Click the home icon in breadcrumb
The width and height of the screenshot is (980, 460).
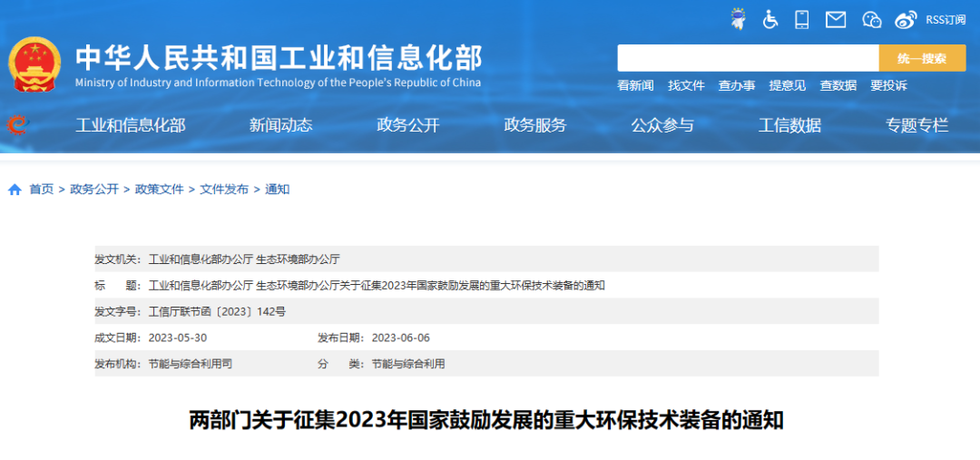pos(15,190)
